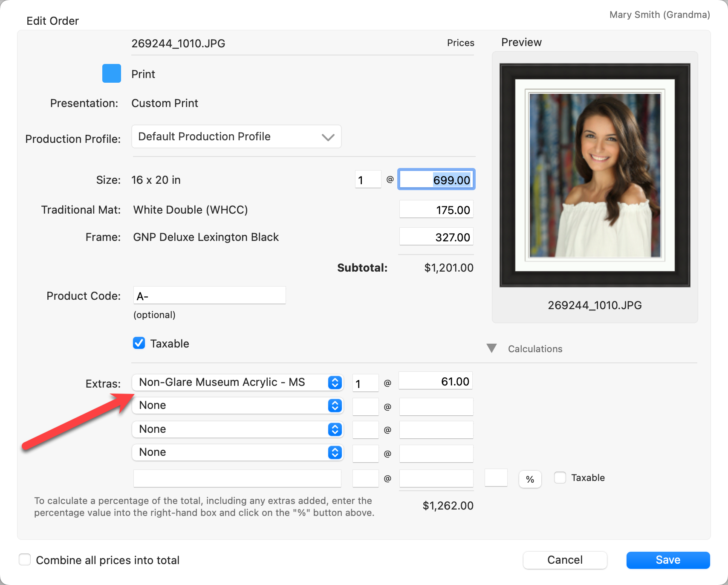Click the Product Code text field
The height and width of the screenshot is (585, 728).
click(x=209, y=295)
